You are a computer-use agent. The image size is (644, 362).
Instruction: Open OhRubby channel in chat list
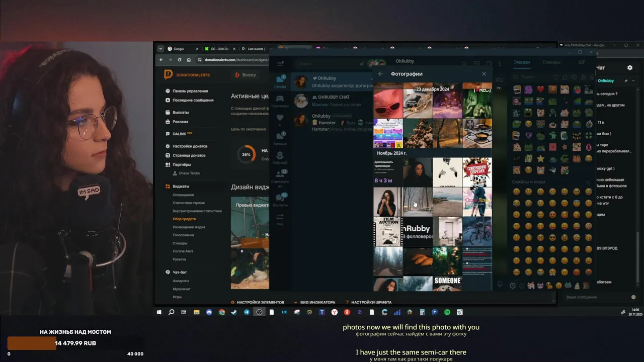[x=332, y=81]
